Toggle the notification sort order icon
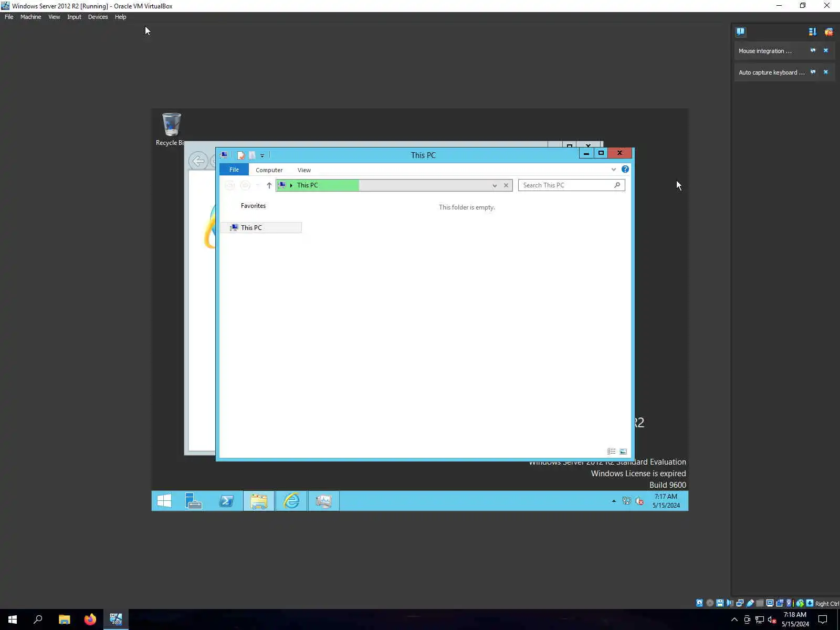Image resolution: width=840 pixels, height=630 pixels. click(x=813, y=31)
